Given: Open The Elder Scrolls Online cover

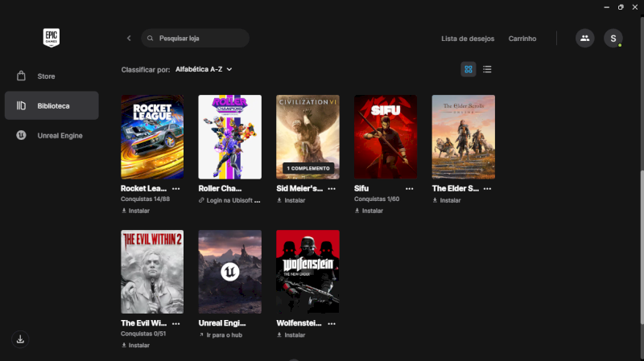Looking at the screenshot, I should tap(464, 137).
